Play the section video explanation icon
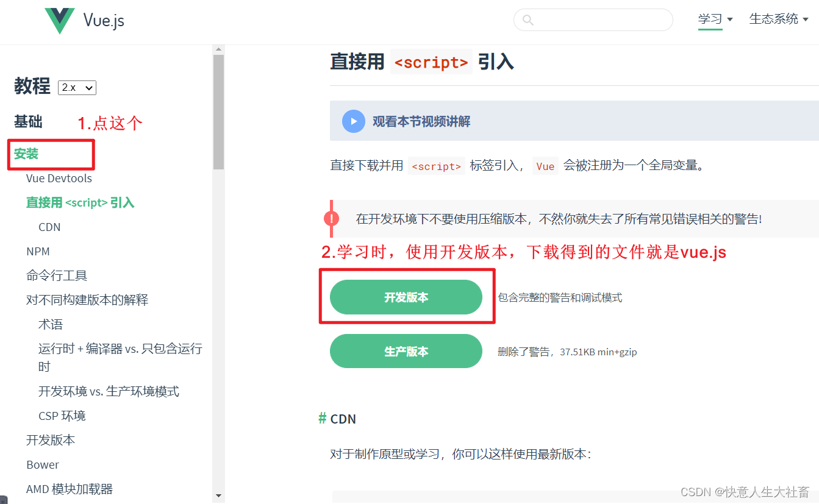 353,121
